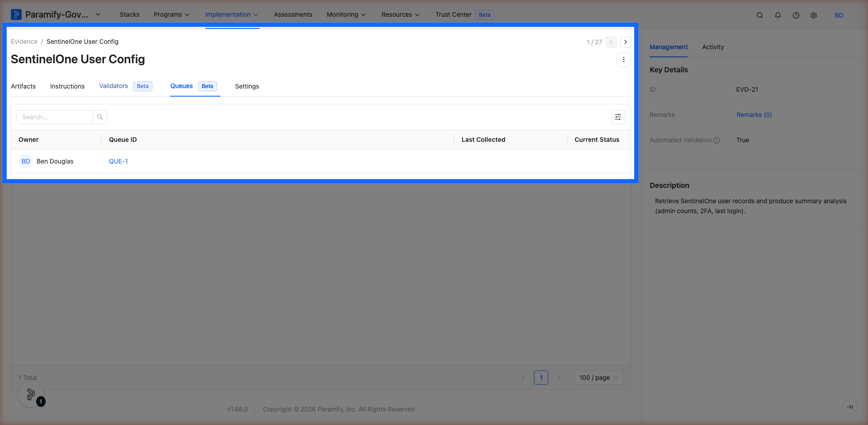868x425 pixels.
Task: Open the global search icon
Action: [760, 15]
